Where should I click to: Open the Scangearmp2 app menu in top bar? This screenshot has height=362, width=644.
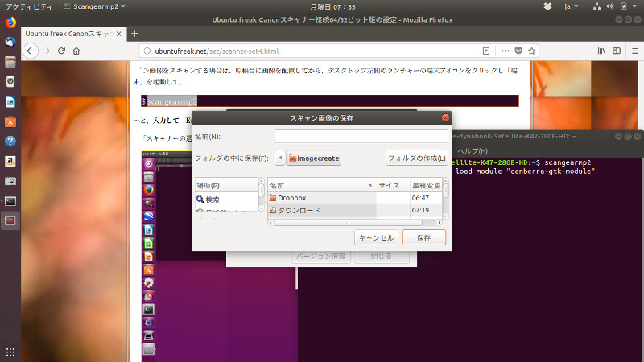coord(94,6)
